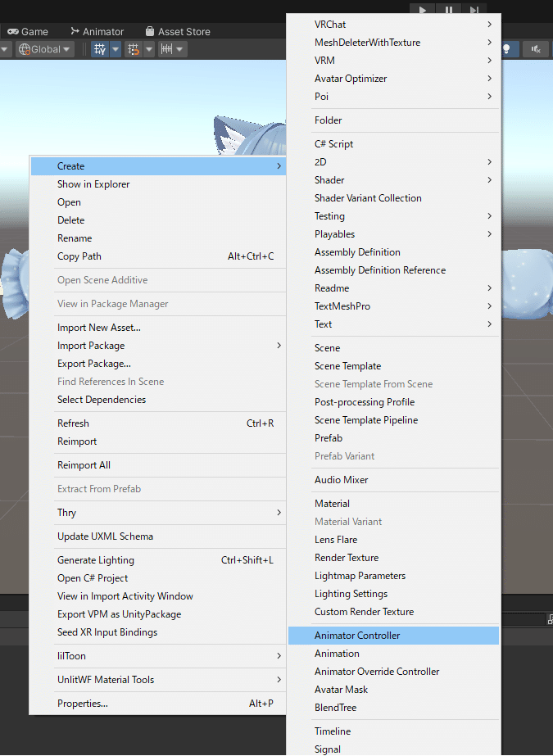
Task: Expand the Readme submenu
Action: [x=393, y=288]
